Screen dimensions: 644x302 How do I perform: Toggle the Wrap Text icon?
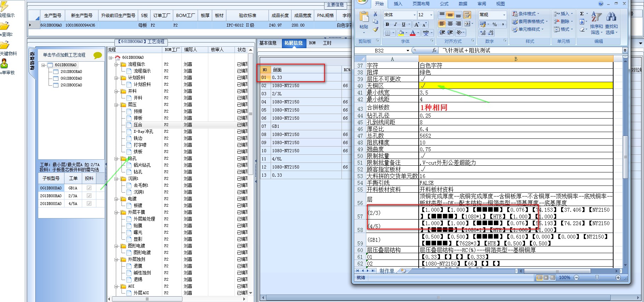(467, 15)
